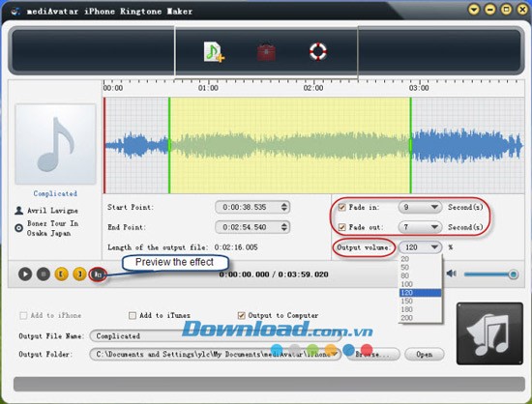Open the title bar dropdown menu button
532x404 pixels.
point(474,9)
